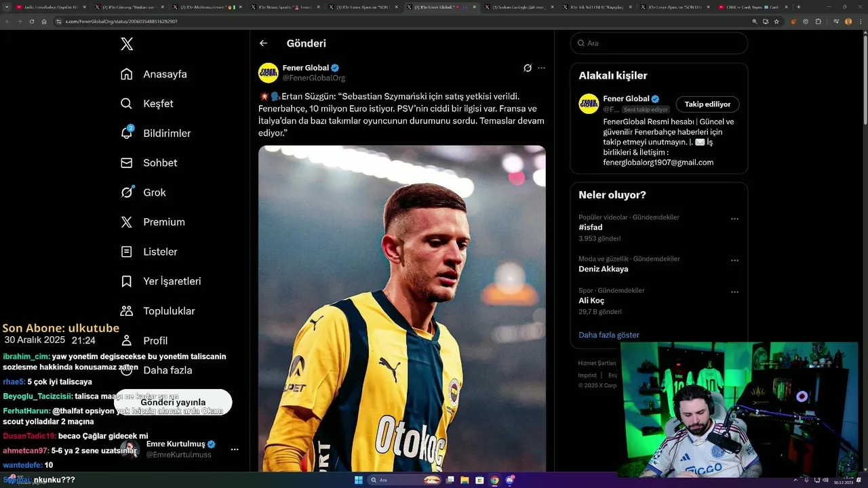Screen dimensions: 868x488
Task: Click the browser profile avatar
Action: click(x=848, y=21)
